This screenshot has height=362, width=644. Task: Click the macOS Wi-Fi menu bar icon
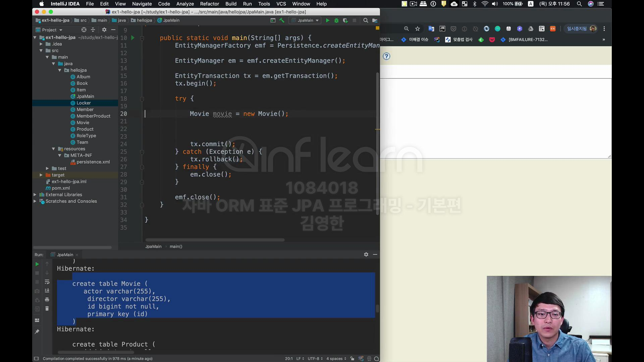click(x=485, y=4)
